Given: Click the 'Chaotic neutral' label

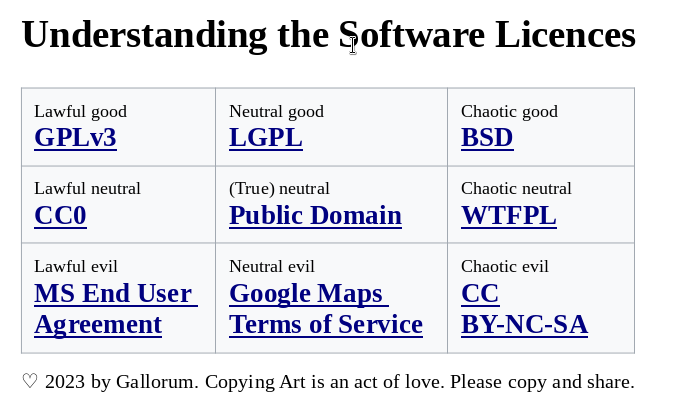Looking at the screenshot, I should [x=516, y=189].
